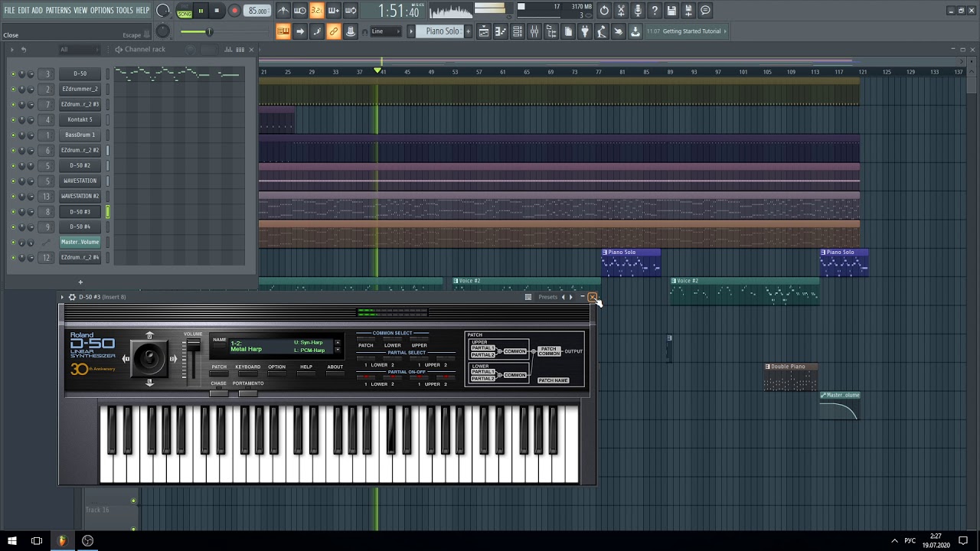The width and height of the screenshot is (980, 551).
Task: Pause playback in transport
Action: point(201,11)
